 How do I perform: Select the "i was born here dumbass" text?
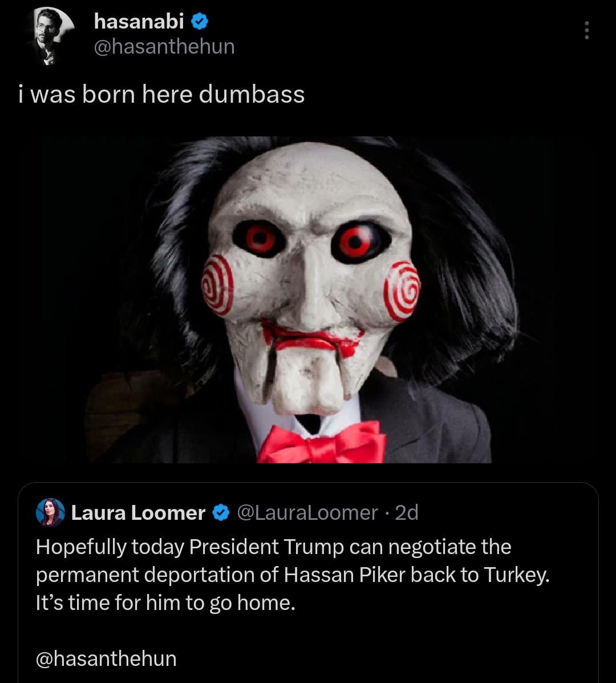click(x=161, y=94)
